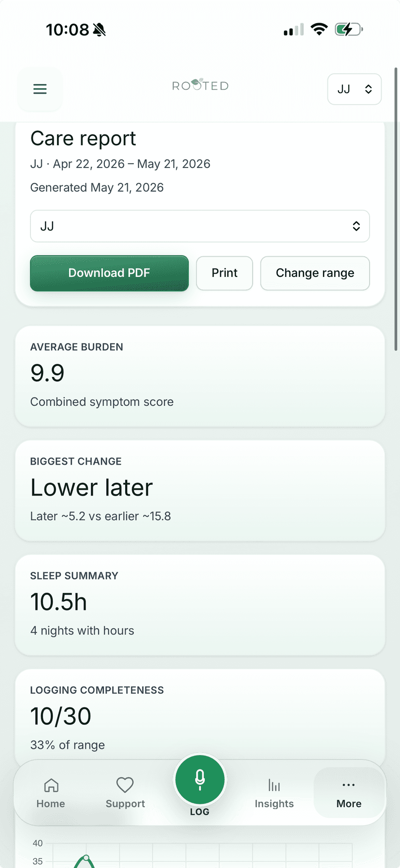Select the Sleep Summary 10.5h card
This screenshot has height=868, width=400.
(x=200, y=605)
